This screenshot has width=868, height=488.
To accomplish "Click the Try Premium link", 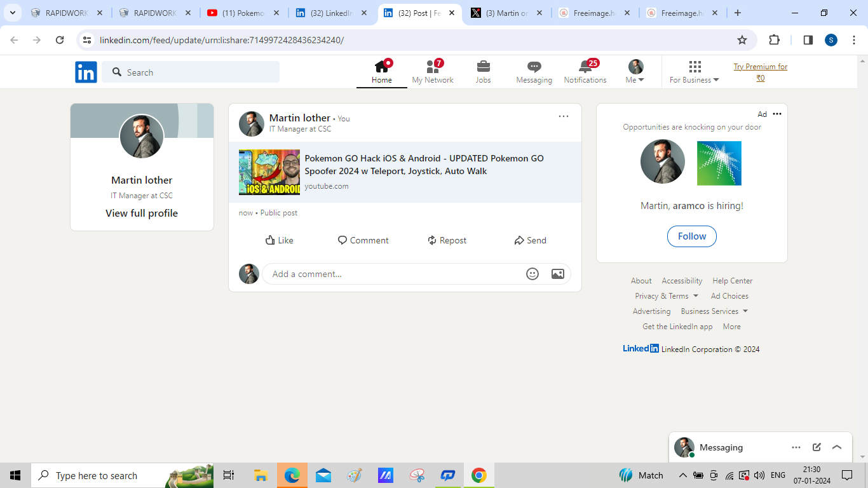I will coord(761,72).
